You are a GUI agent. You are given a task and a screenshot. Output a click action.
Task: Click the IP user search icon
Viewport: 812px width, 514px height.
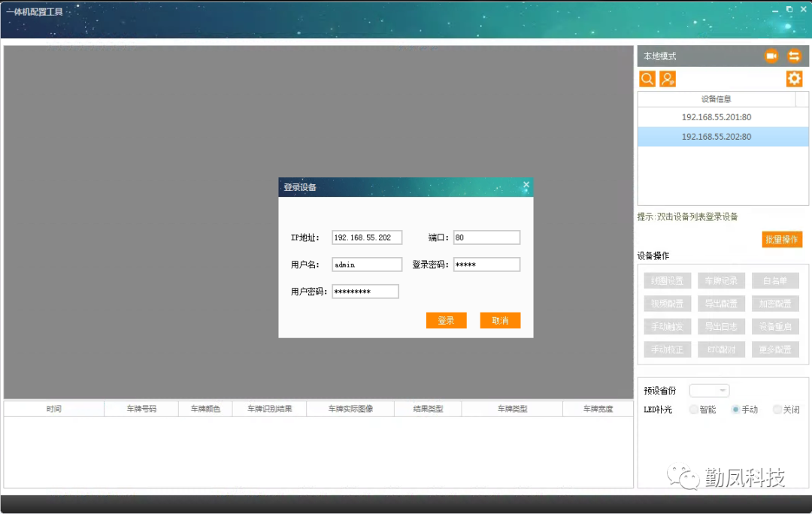pyautogui.click(x=668, y=78)
